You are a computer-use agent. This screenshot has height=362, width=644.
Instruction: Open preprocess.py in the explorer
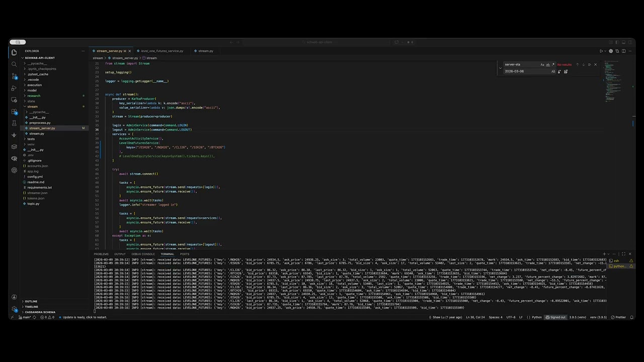[40, 123]
